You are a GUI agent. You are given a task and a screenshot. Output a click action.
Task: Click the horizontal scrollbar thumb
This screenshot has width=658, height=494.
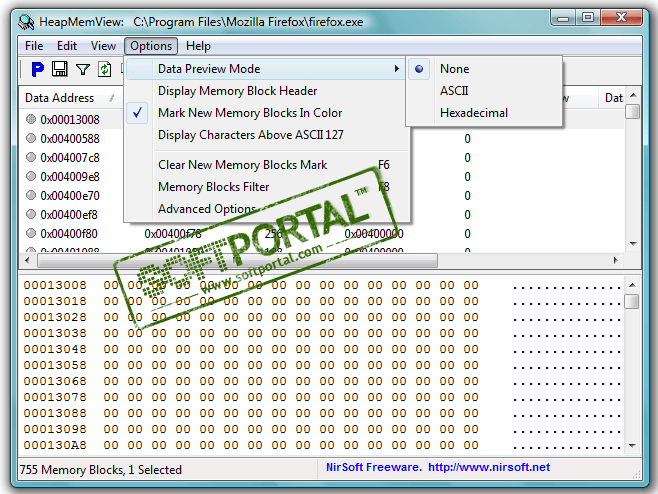pyautogui.click(x=238, y=260)
